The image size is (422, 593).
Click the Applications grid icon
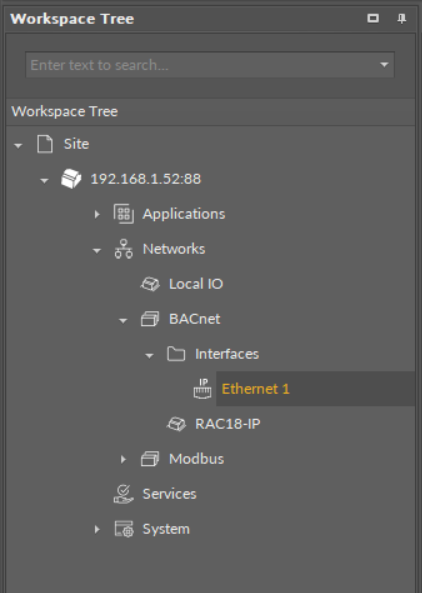tap(124, 214)
